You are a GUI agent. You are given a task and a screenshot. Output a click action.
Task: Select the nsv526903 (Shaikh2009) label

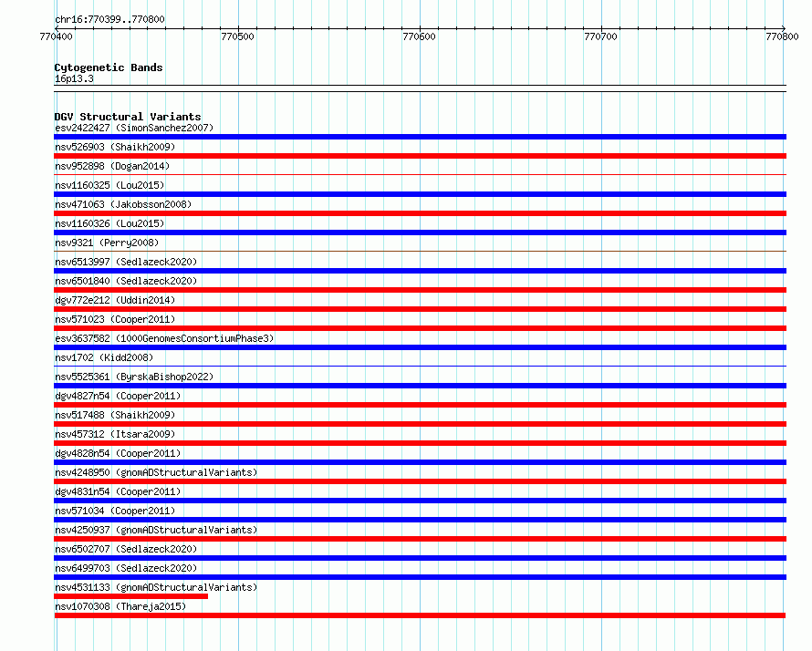tap(115, 147)
